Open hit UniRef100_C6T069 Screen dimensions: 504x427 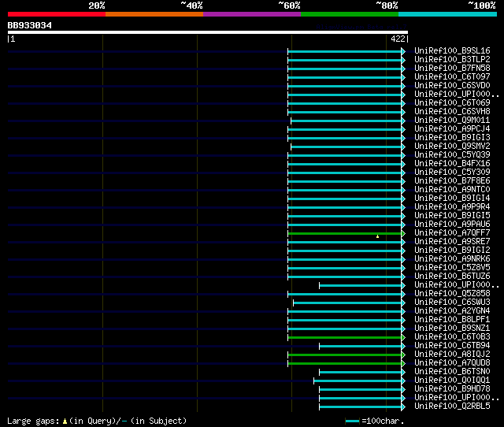[x=452, y=102]
